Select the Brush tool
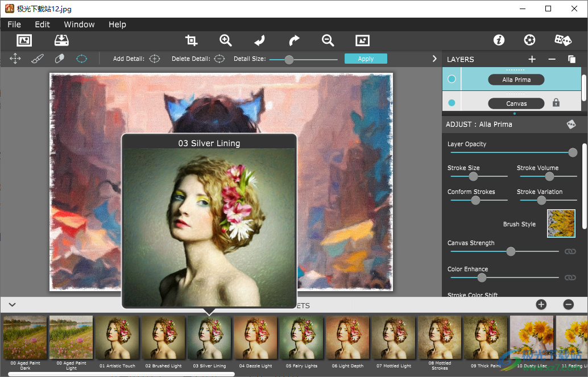The height and width of the screenshot is (377, 588). point(38,58)
